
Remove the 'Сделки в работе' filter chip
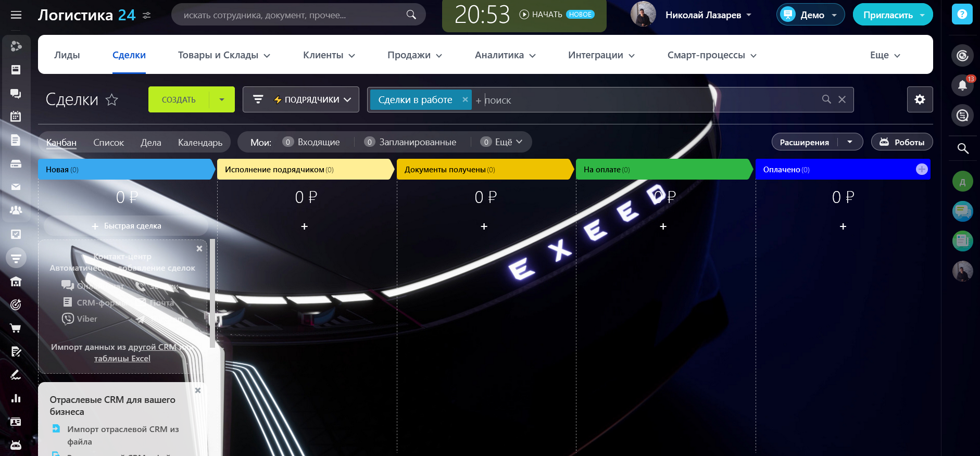465,99
